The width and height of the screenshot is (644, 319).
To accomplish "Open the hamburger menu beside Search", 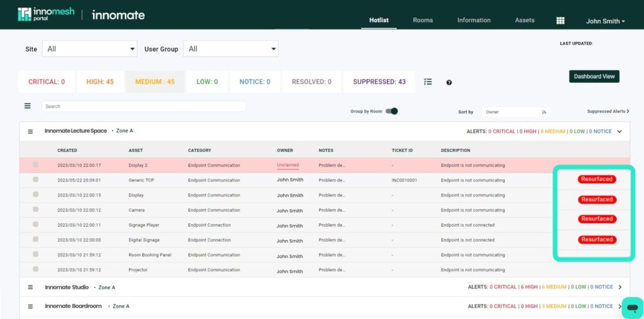I will coord(28,105).
